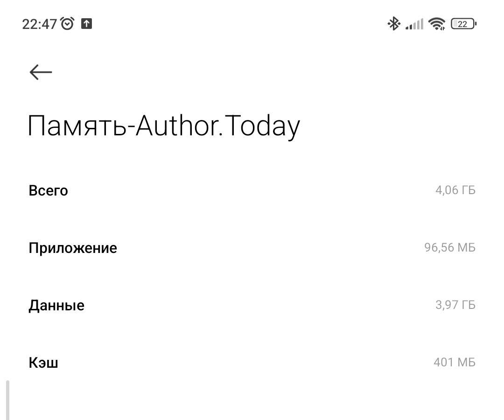Screen dimensions: 504x420
Task: Tap the Память-Author.Today page title
Action: (x=163, y=126)
